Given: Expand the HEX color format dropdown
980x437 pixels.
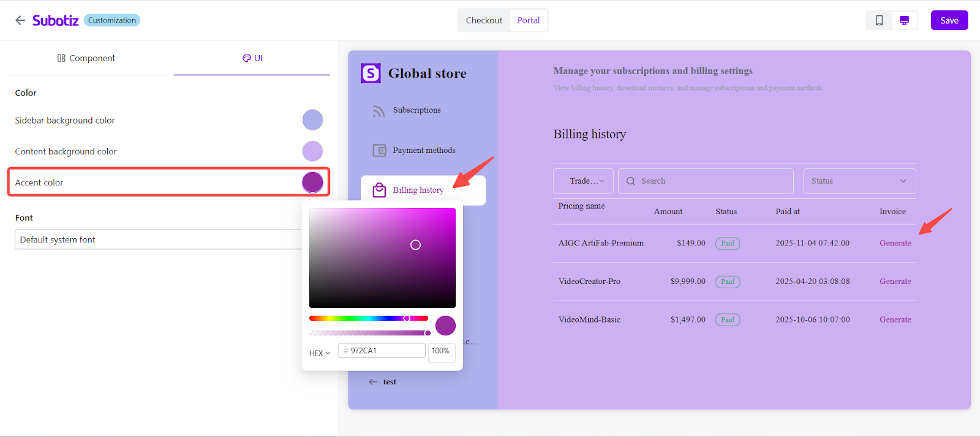Looking at the screenshot, I should pyautogui.click(x=320, y=353).
